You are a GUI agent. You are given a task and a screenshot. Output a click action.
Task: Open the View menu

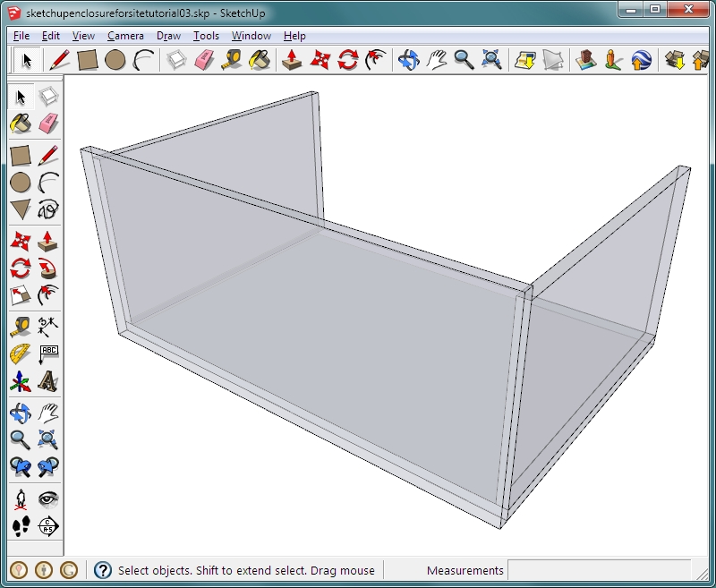(83, 36)
